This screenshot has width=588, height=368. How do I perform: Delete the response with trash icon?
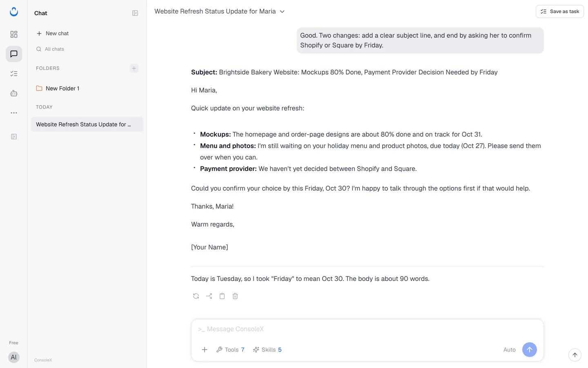click(235, 296)
